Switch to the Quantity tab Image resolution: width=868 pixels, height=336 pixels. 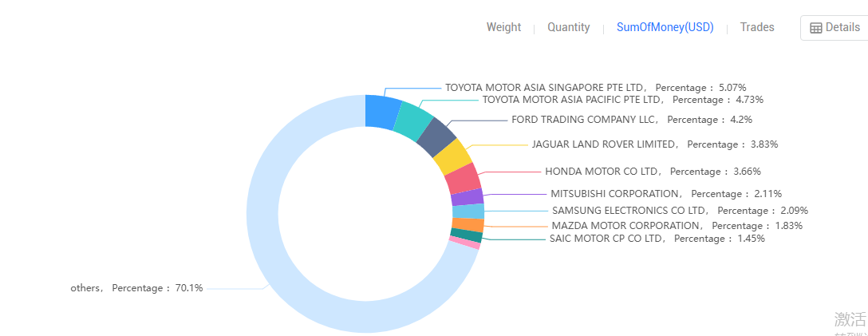pos(569,27)
